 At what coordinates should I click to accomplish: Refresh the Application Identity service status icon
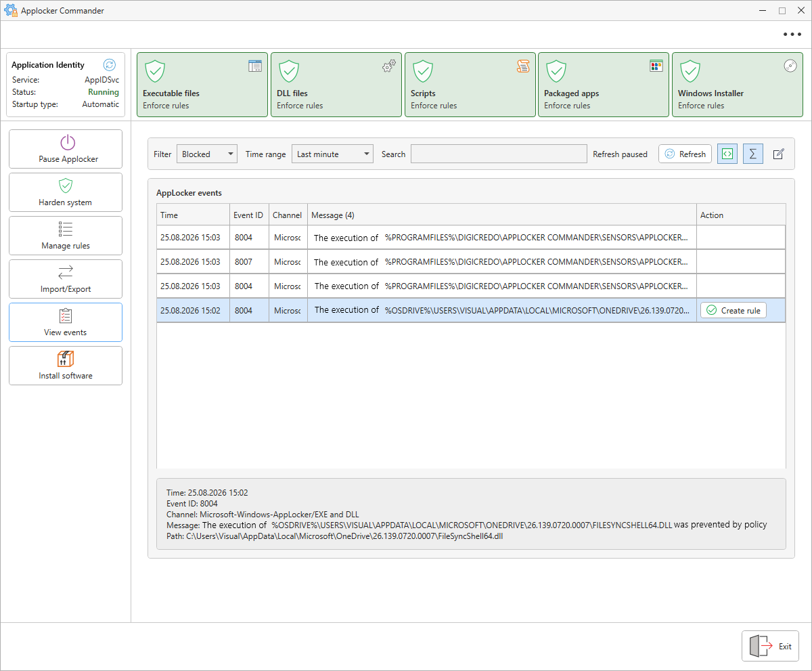109,65
